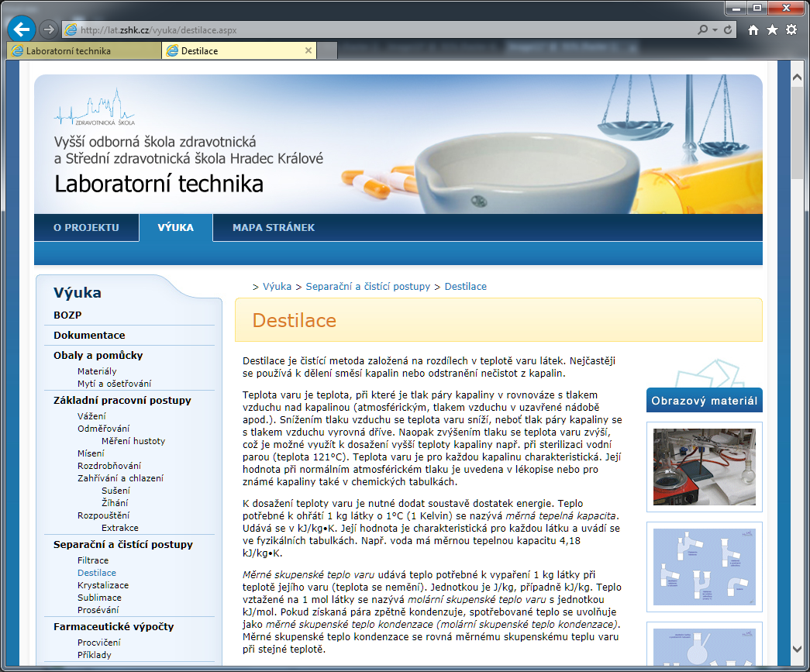
Task: Select Odměřování in the sidebar
Action: coord(103,429)
